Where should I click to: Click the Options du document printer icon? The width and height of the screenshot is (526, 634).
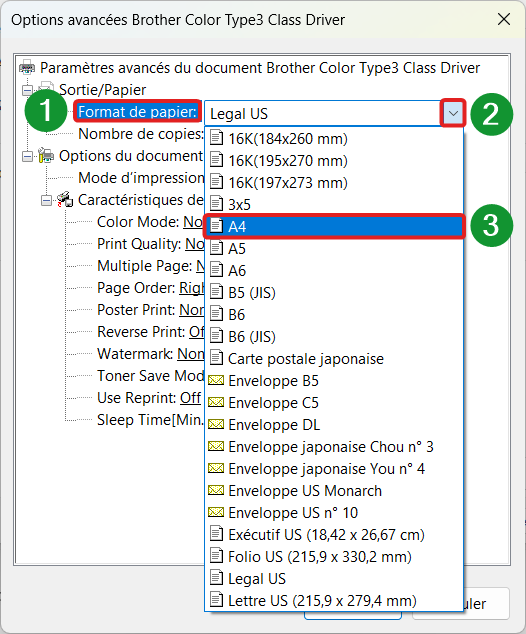[46, 156]
